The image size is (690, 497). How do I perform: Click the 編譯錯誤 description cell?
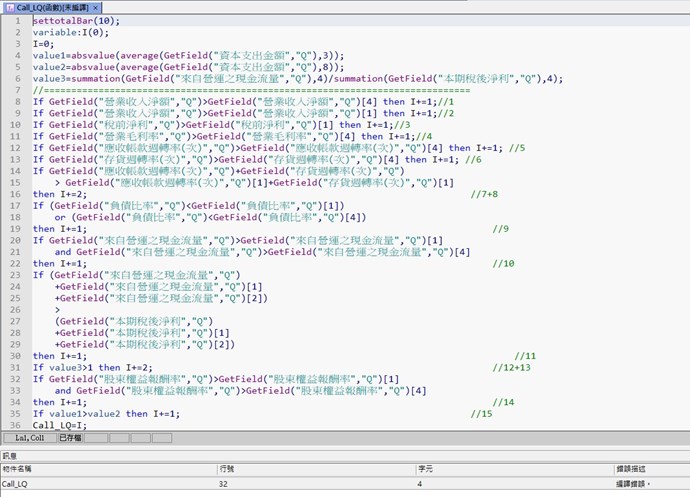click(635, 483)
